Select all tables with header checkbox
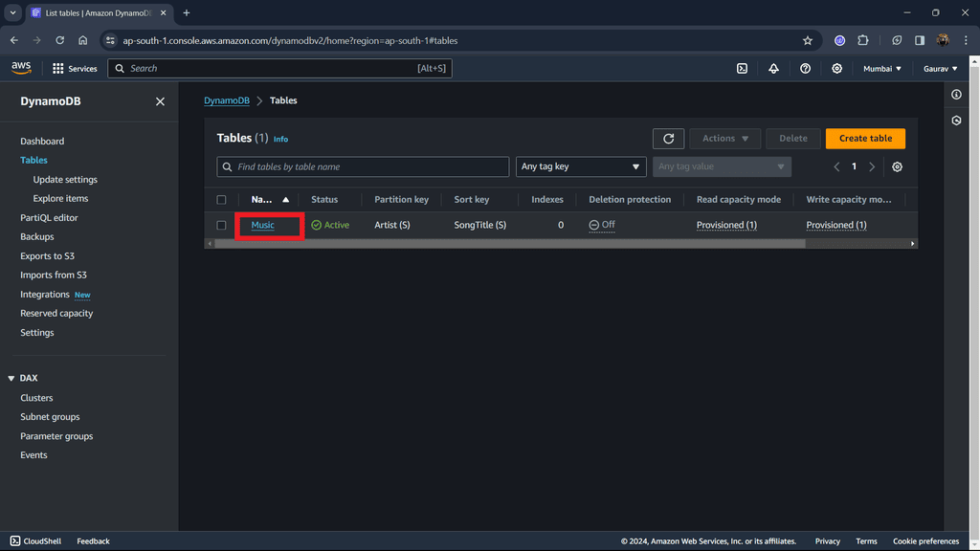 (221, 200)
